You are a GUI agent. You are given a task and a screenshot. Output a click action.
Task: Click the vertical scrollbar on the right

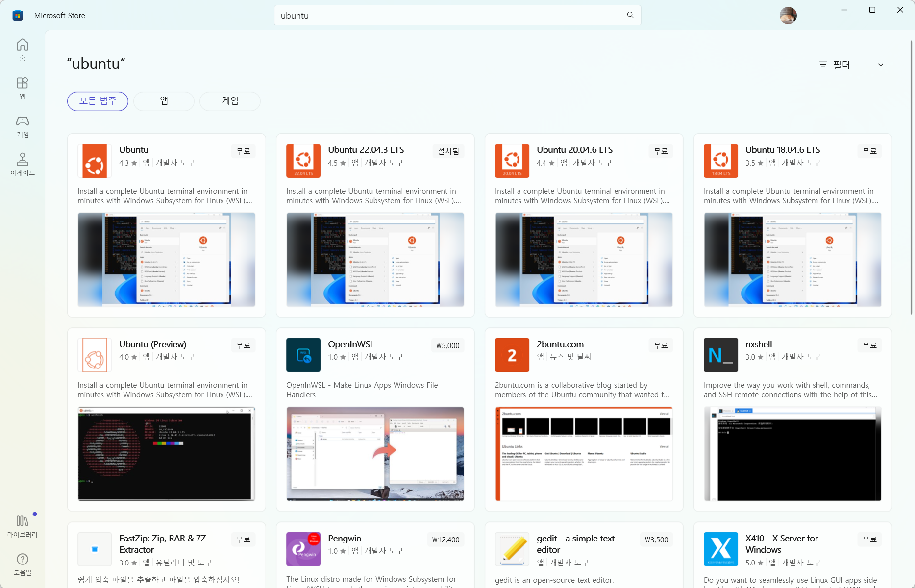pyautogui.click(x=912, y=176)
